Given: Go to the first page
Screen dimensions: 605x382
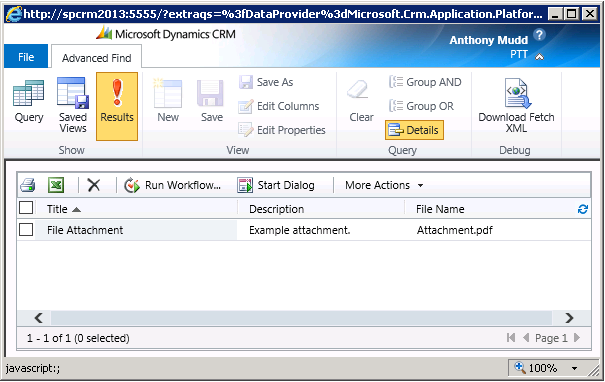Looking at the screenshot, I should tap(511, 338).
